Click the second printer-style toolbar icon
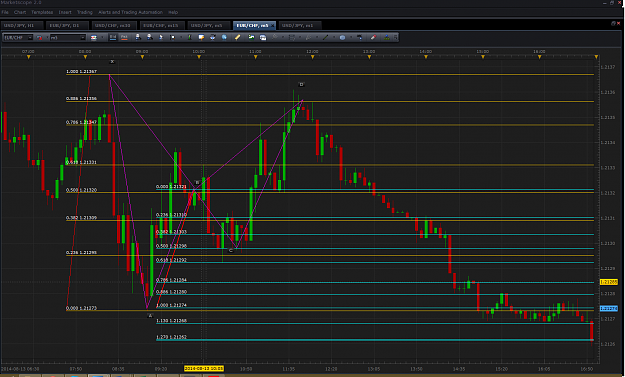This screenshot has width=625, height=377. (150, 37)
